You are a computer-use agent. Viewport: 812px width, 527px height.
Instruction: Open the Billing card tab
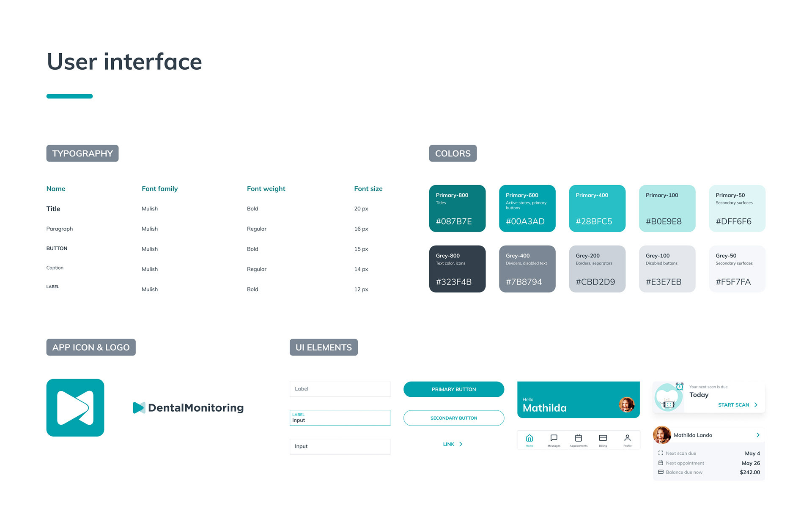[603, 440]
